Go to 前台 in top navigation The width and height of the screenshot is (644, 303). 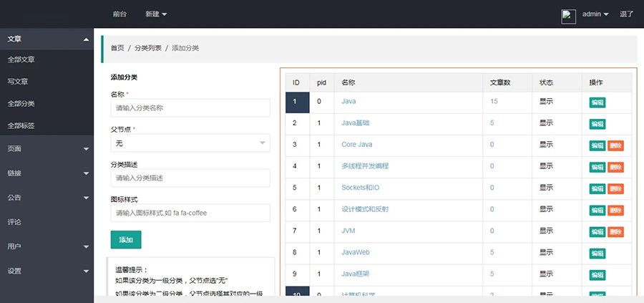point(119,14)
